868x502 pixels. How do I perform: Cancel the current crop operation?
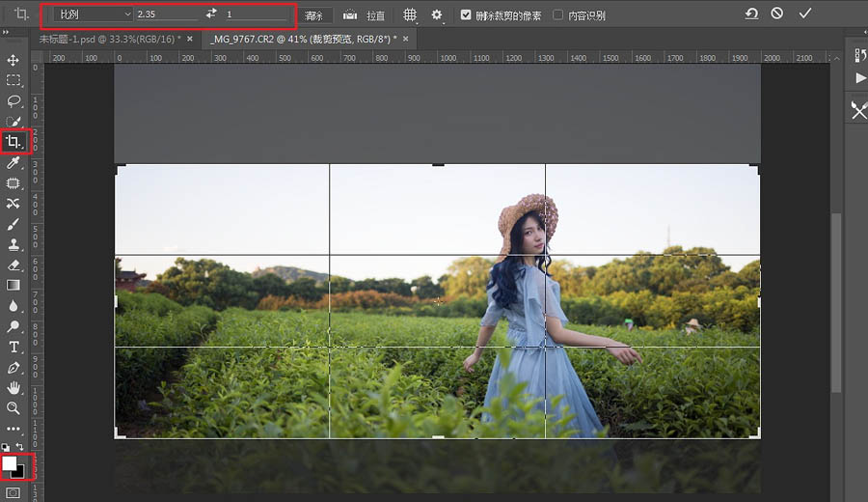coord(777,14)
